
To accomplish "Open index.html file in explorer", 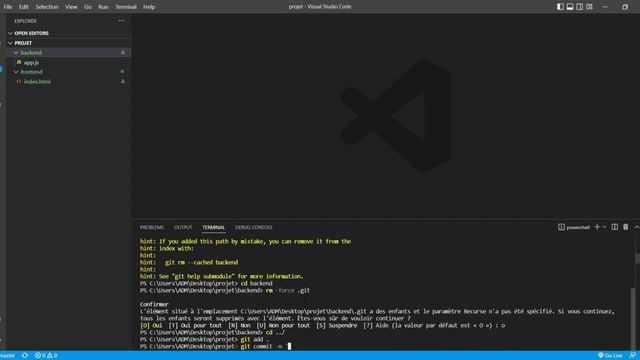I will pos(37,82).
